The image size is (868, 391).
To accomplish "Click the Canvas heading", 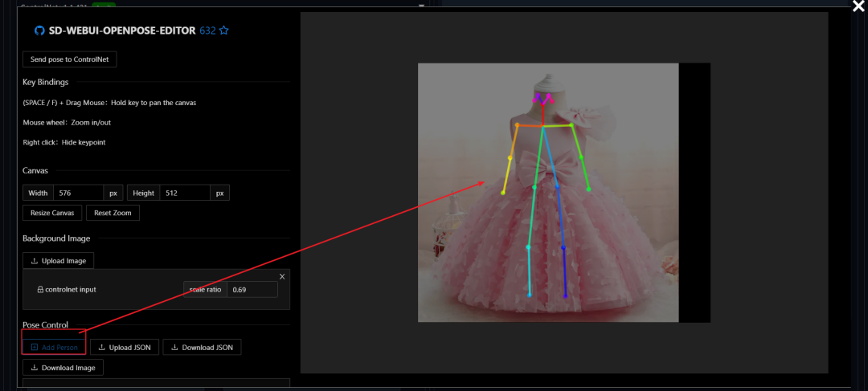I will [35, 170].
